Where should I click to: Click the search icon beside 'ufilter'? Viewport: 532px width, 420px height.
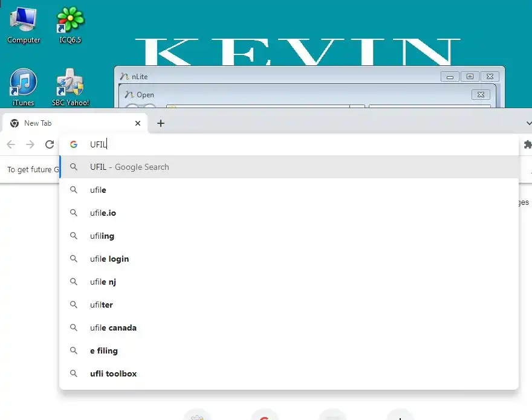[x=74, y=305]
